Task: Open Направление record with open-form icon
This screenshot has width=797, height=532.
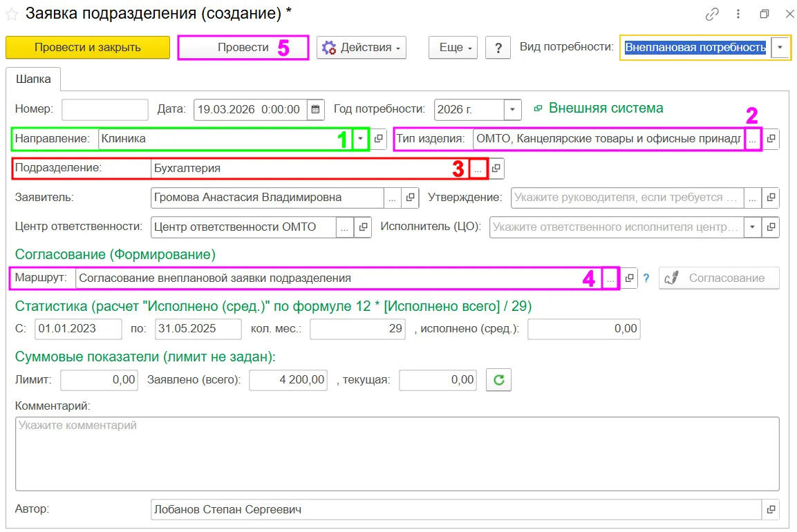Action: coord(379,139)
